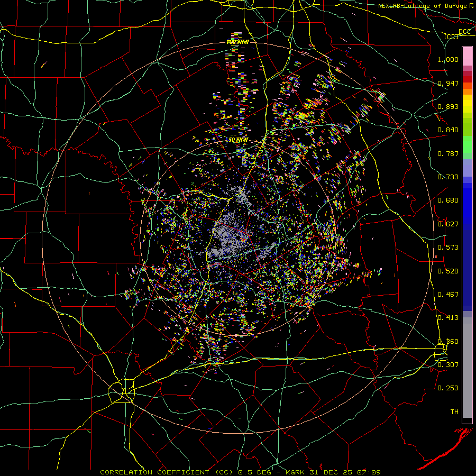Viewport: 476px width, 476px height.
Task: Click the 07:09 timestamp
Action: tap(368, 472)
